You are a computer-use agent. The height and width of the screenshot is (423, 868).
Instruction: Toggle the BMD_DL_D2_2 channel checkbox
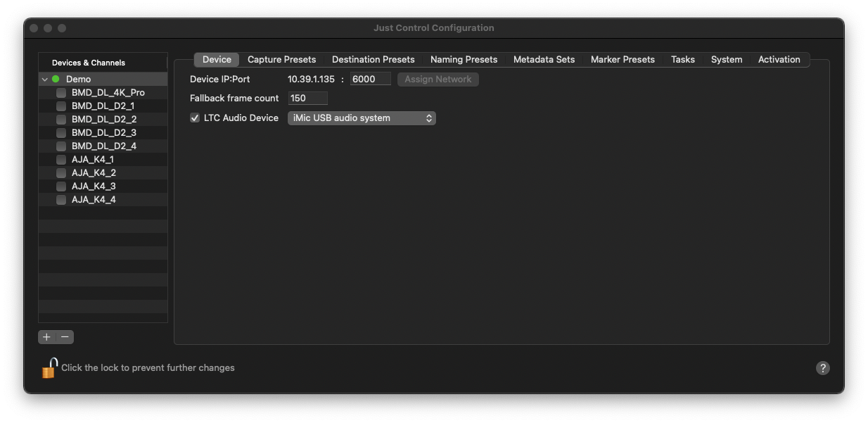coord(61,120)
